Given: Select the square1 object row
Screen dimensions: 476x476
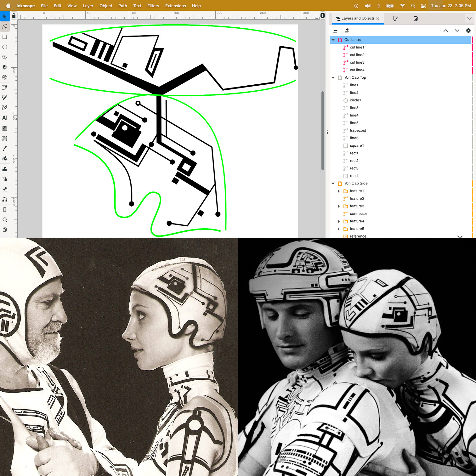Looking at the screenshot, I should [x=400, y=146].
